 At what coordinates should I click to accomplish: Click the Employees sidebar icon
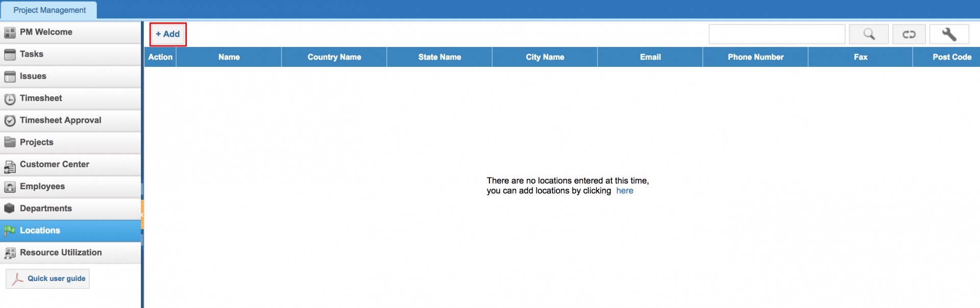(x=10, y=187)
